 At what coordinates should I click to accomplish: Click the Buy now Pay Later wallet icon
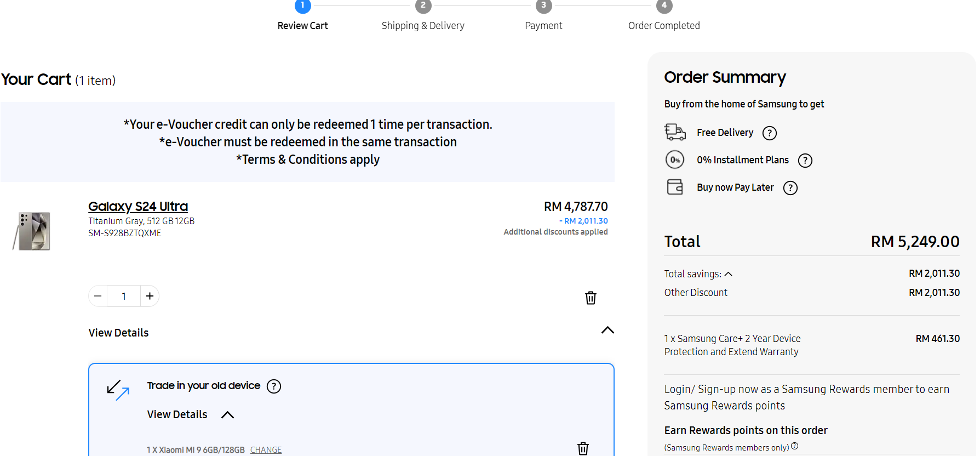pyautogui.click(x=675, y=187)
